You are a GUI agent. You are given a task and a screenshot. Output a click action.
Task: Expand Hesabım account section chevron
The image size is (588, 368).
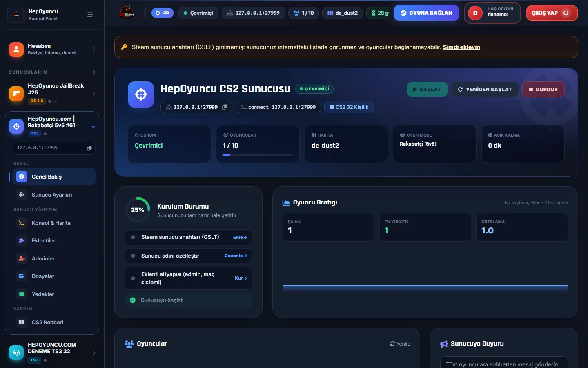point(94,49)
